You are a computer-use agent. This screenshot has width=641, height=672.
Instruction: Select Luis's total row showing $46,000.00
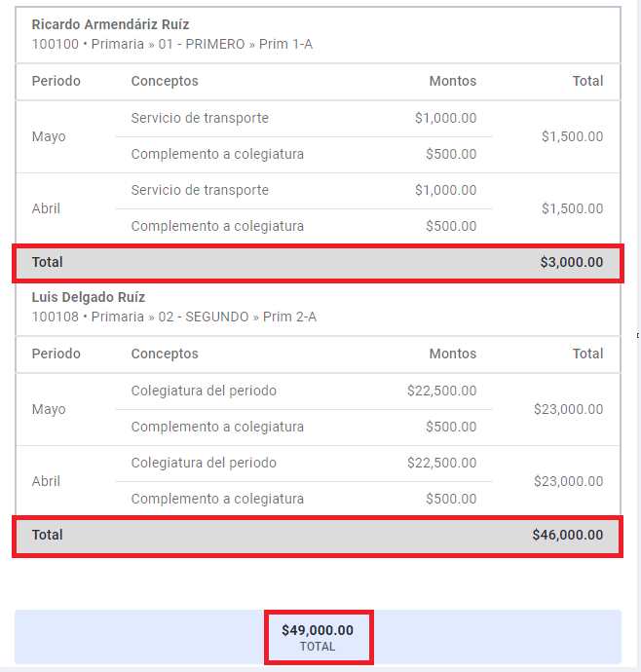(x=318, y=536)
